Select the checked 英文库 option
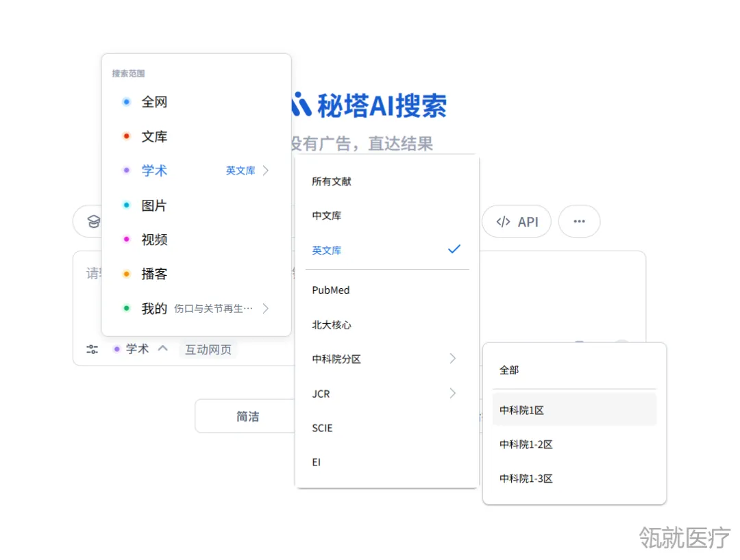Image resolution: width=740 pixels, height=560 pixels. point(387,251)
